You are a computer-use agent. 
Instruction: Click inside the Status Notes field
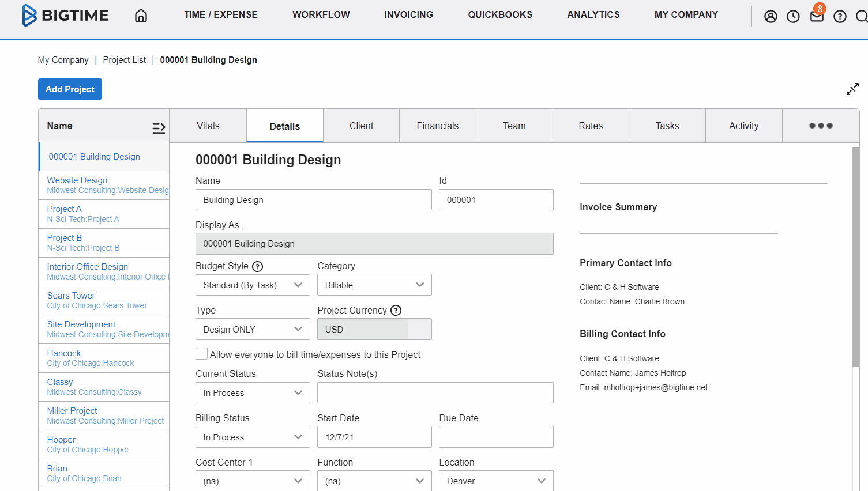435,392
